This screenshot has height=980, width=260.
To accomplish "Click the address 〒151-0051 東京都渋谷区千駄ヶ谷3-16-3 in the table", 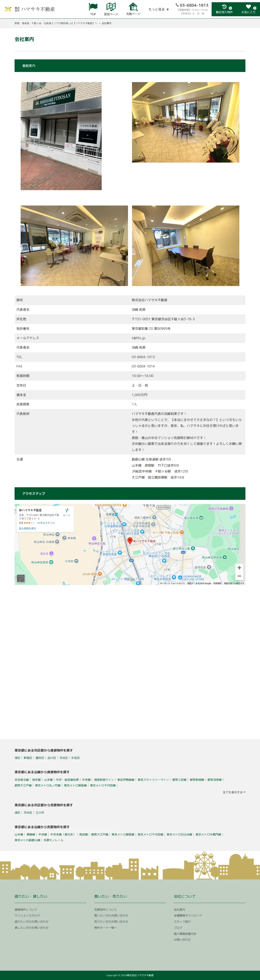I will pyautogui.click(x=163, y=319).
